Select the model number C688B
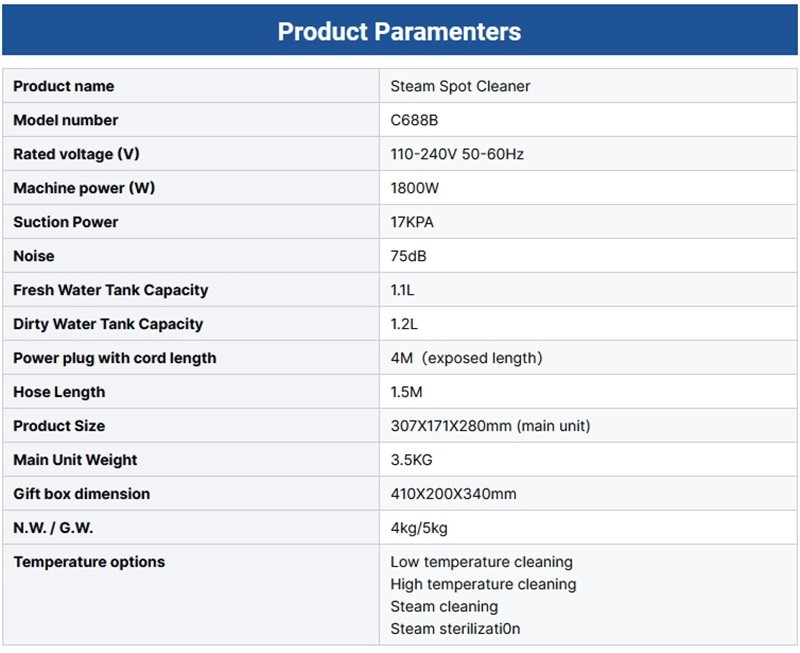 tap(414, 120)
